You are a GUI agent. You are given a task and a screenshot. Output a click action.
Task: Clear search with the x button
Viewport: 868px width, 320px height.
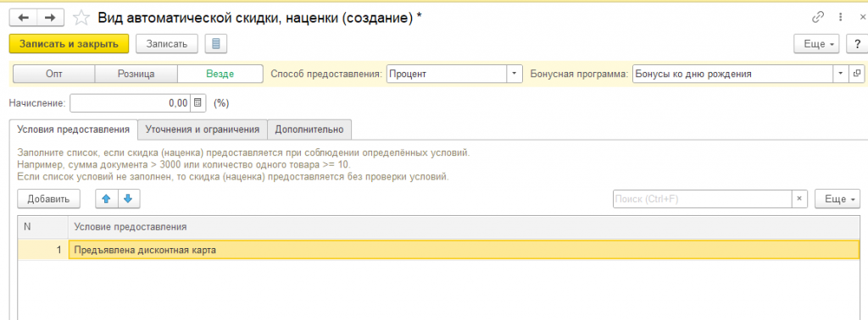click(799, 199)
